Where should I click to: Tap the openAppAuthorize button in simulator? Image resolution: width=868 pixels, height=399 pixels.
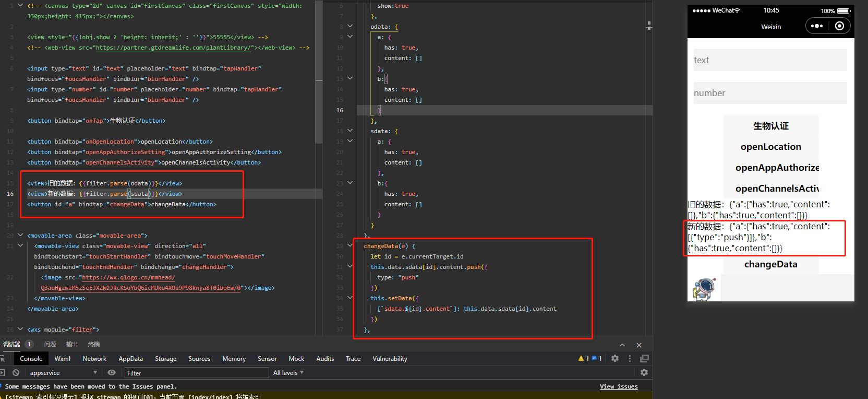coord(771,168)
